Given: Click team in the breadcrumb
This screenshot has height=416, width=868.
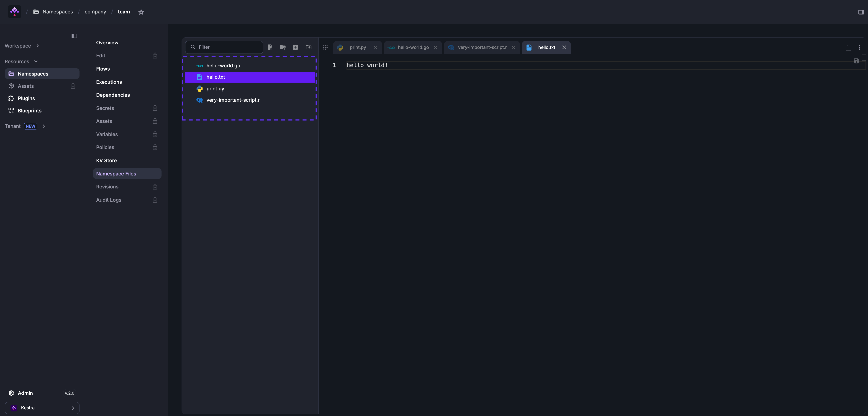Looking at the screenshot, I should coord(124,12).
